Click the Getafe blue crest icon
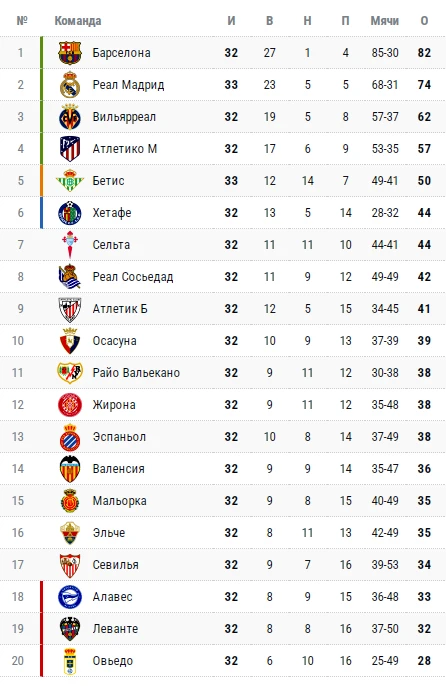Viewport: 446px width, 686px height. 70,213
